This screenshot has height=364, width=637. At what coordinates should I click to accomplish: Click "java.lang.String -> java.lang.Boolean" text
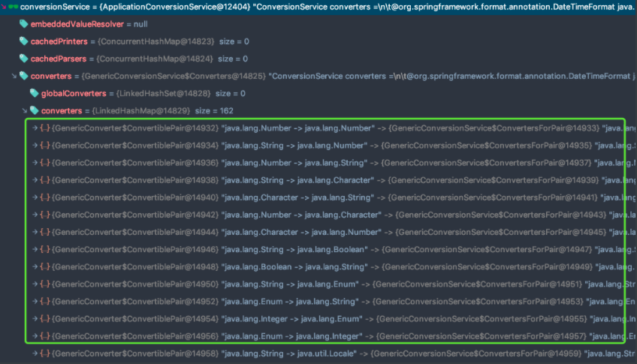tap(295, 249)
